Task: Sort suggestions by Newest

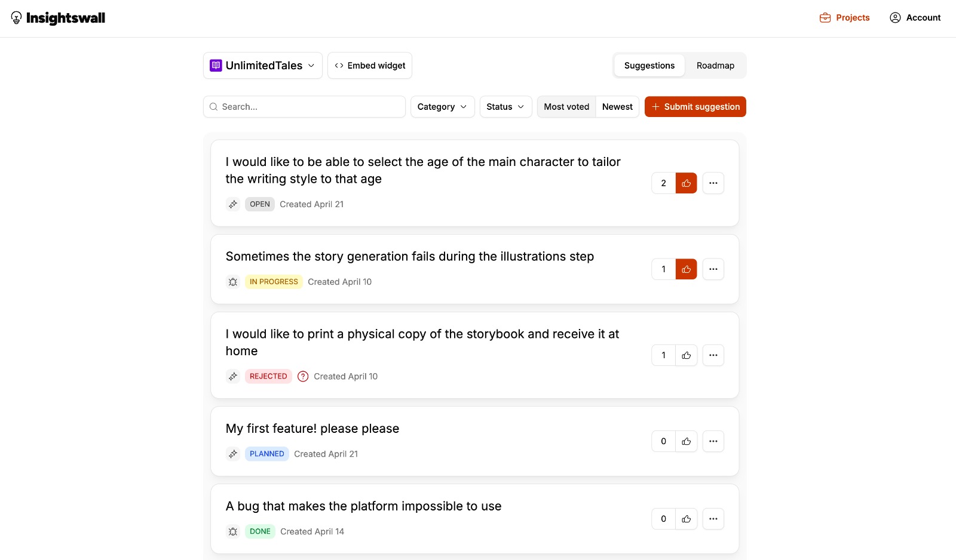Action: [617, 107]
